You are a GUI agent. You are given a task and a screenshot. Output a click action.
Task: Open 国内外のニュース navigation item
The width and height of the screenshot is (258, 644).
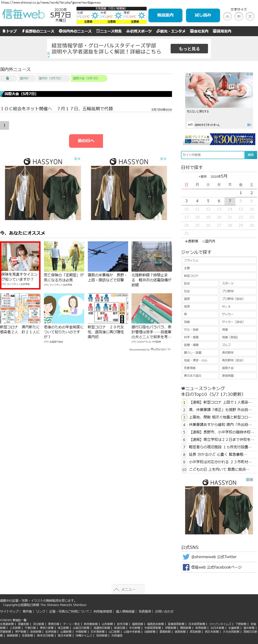[x=75, y=31]
